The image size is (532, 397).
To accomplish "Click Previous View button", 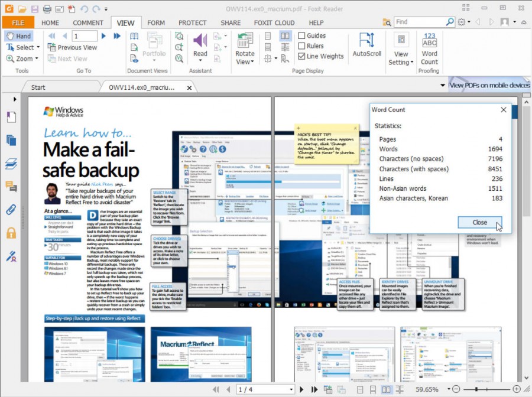I will tap(72, 47).
